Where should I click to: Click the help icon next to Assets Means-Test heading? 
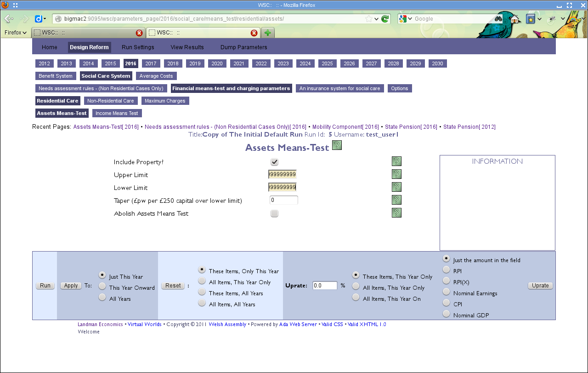click(337, 145)
